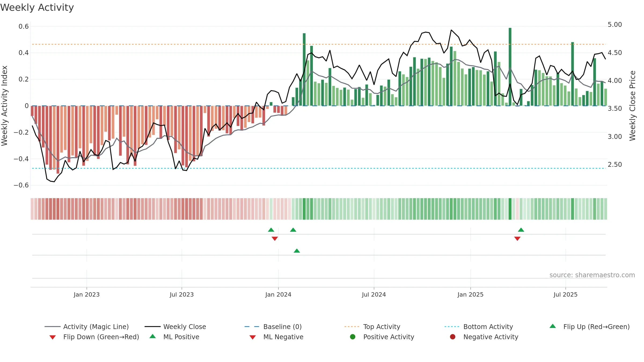Toggle Flip Up (Red→Green) legend entry
Viewport: 644px width, 362px height.
[590, 327]
